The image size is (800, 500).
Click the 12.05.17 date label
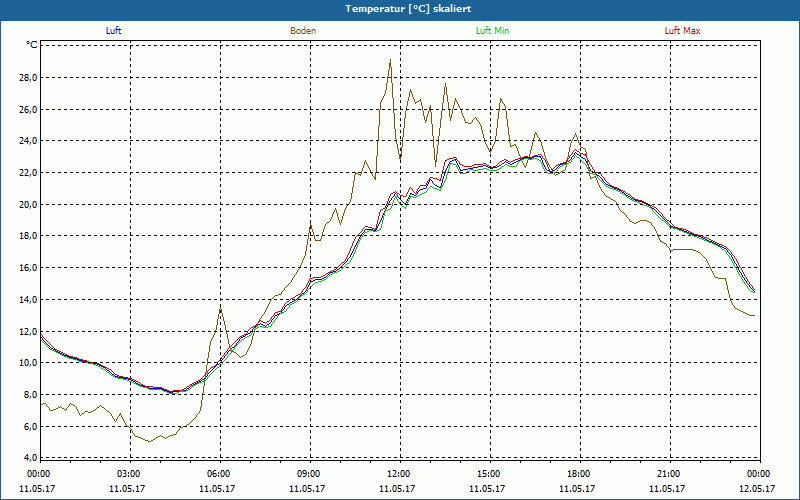click(757, 489)
